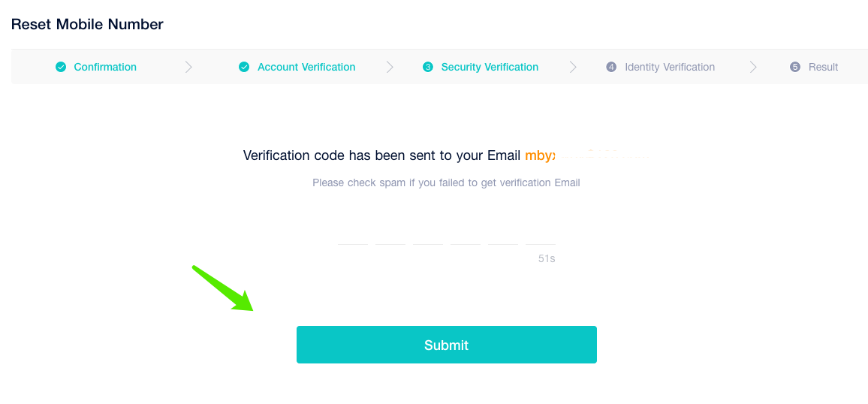Focus the first verification code digit field
The height and width of the screenshot is (404, 868).
pyautogui.click(x=353, y=235)
